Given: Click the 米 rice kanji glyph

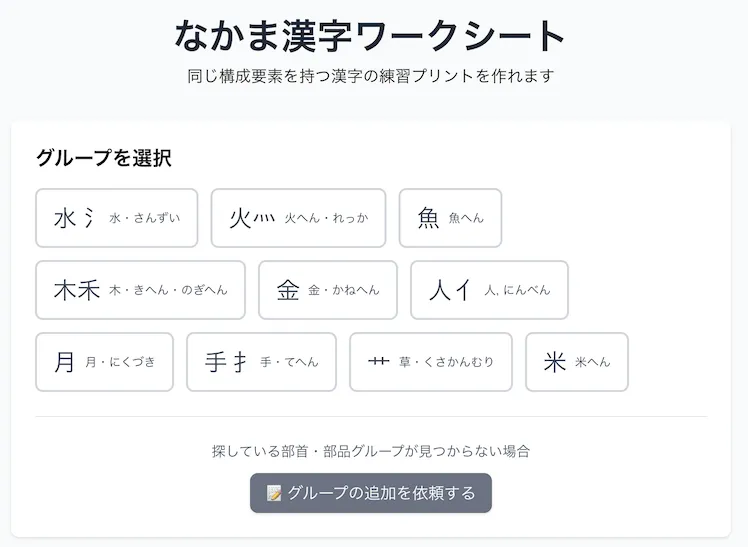Looking at the screenshot, I should coord(555,362).
